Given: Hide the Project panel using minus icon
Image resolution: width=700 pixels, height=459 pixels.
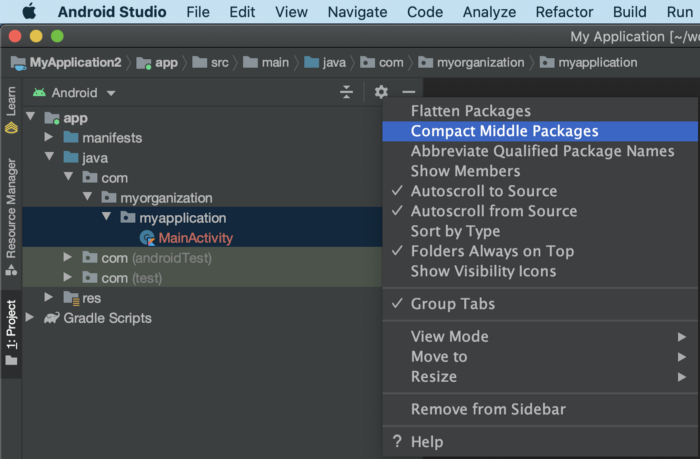Looking at the screenshot, I should coord(408,92).
